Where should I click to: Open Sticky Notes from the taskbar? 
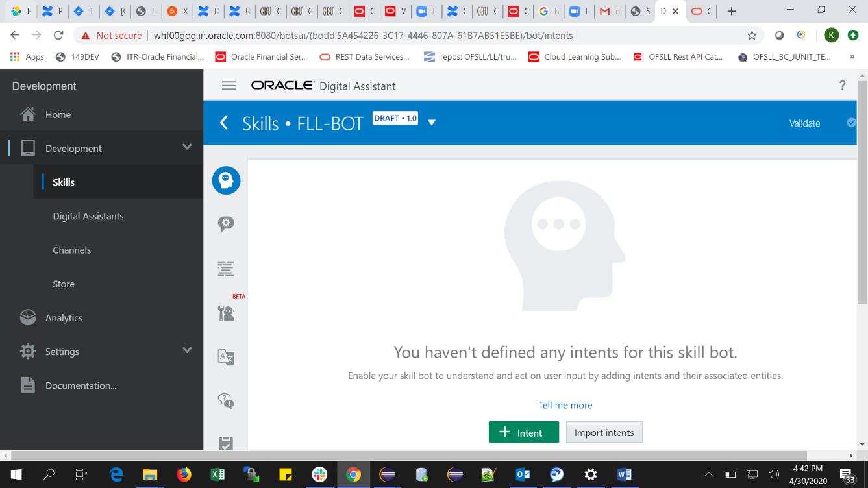[x=286, y=474]
